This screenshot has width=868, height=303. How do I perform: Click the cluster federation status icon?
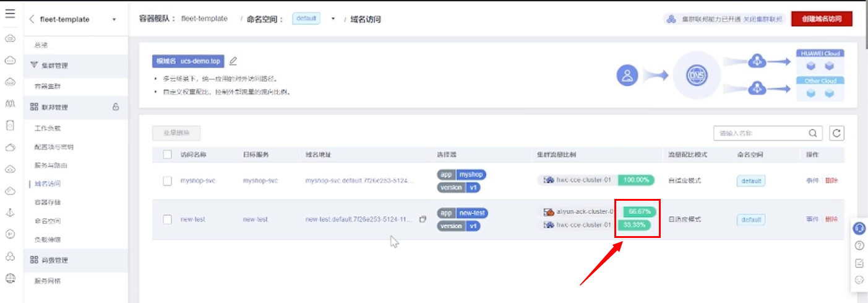(x=671, y=19)
